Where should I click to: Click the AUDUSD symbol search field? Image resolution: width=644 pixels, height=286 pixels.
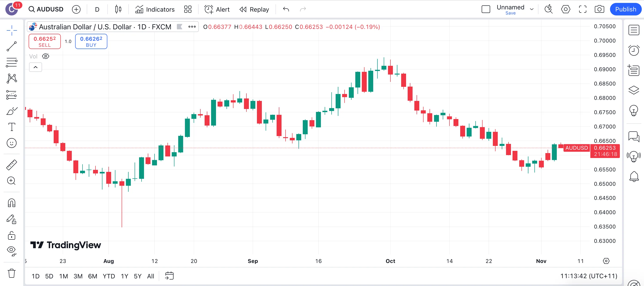coord(46,9)
